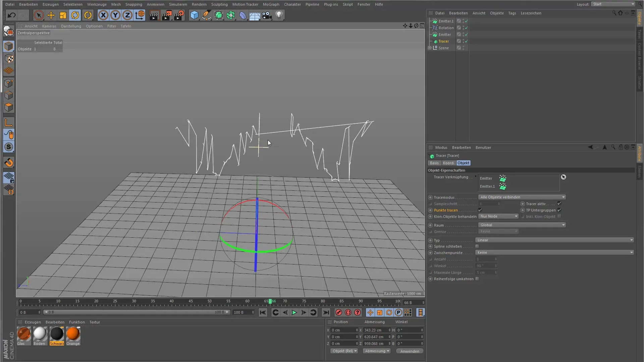Screen dimensions: 644x362
Task: Click the Record active objects button
Action: tap(338, 312)
